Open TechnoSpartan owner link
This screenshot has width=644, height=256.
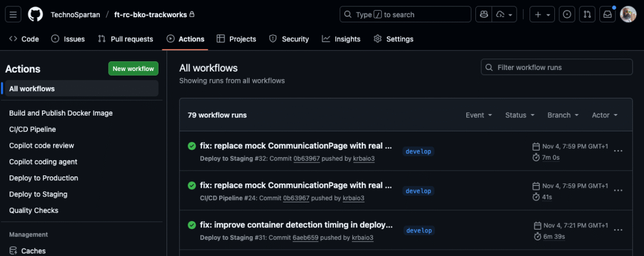(75, 15)
